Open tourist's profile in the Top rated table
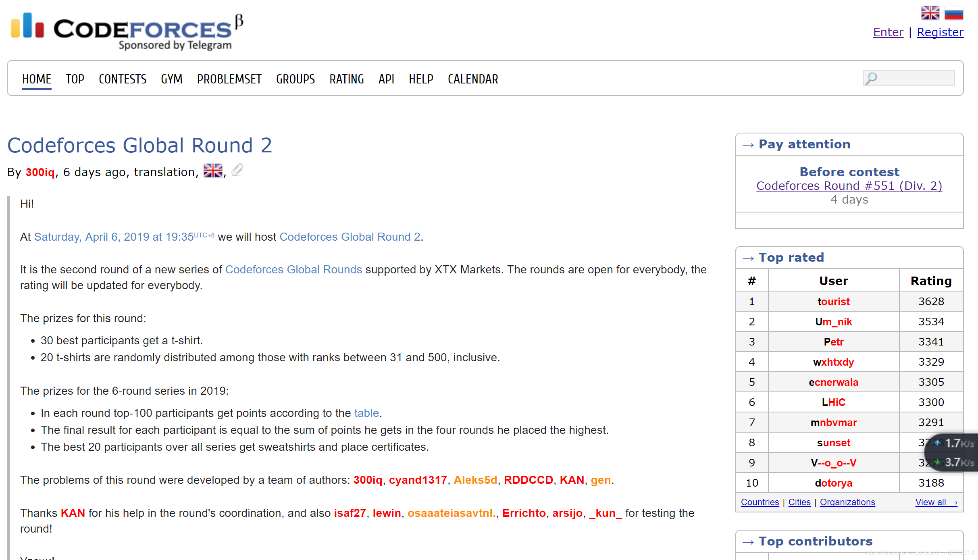 tap(833, 302)
